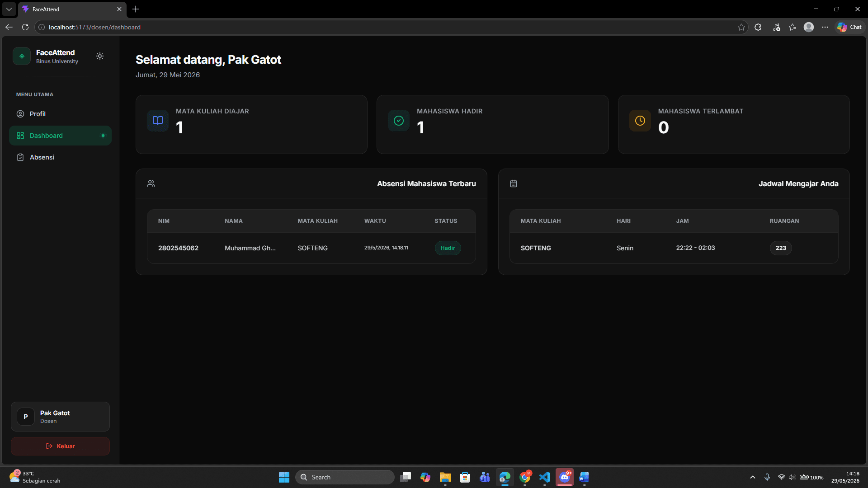
Task: Click the Senin day cell
Action: (625, 248)
